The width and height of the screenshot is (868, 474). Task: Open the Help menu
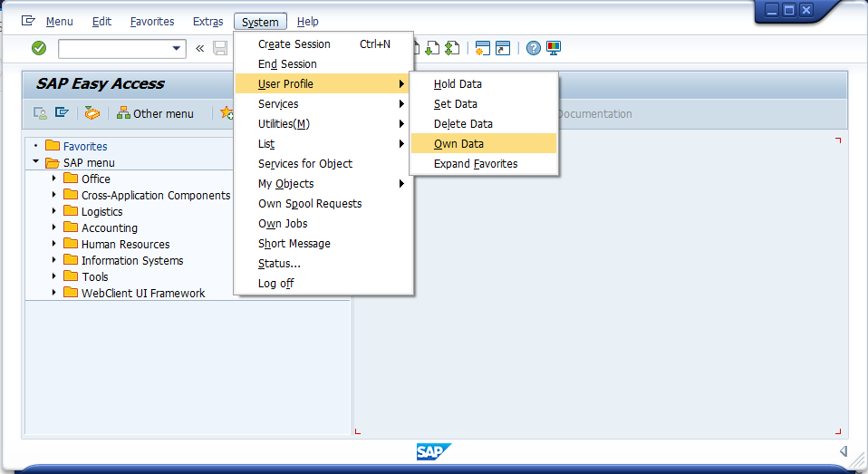tap(308, 22)
